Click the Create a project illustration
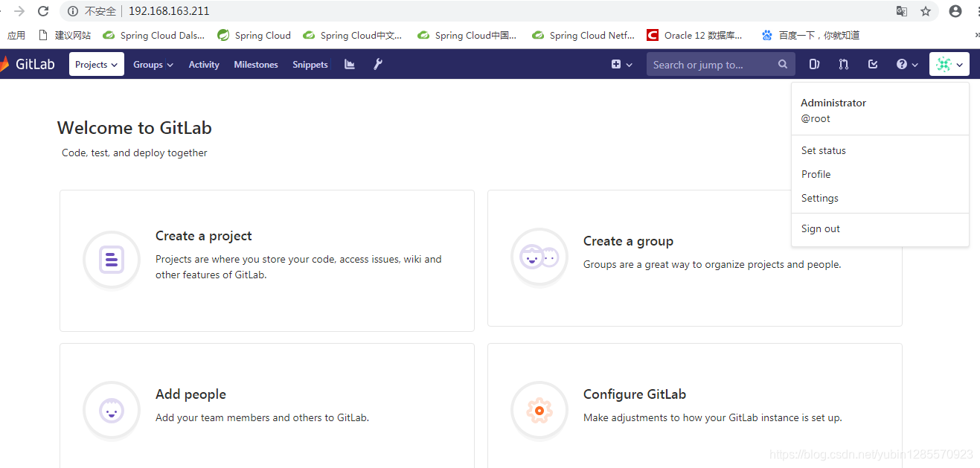The width and height of the screenshot is (980, 468). click(112, 260)
